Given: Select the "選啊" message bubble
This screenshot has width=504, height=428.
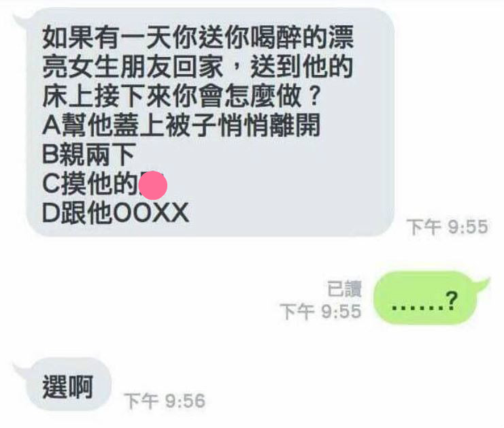Looking at the screenshot, I should tap(68, 384).
